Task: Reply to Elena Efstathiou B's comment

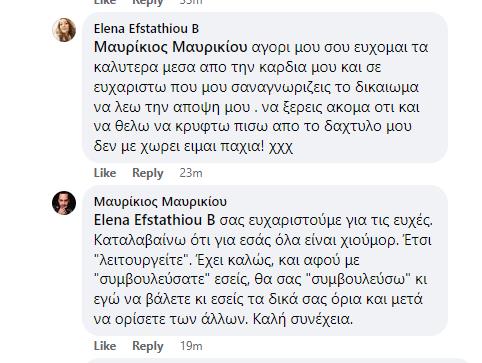Action: [x=148, y=173]
